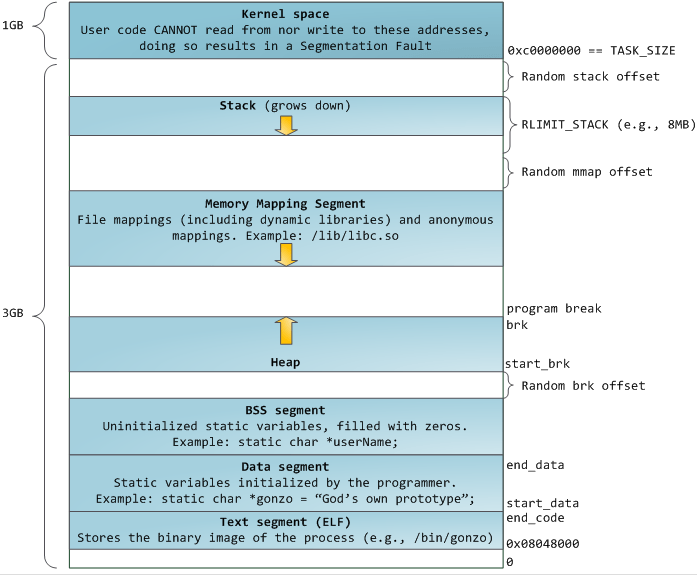This screenshot has height=582, width=697.
Task: Click 'Static variables initialized by the programmer.'
Action: (x=285, y=483)
